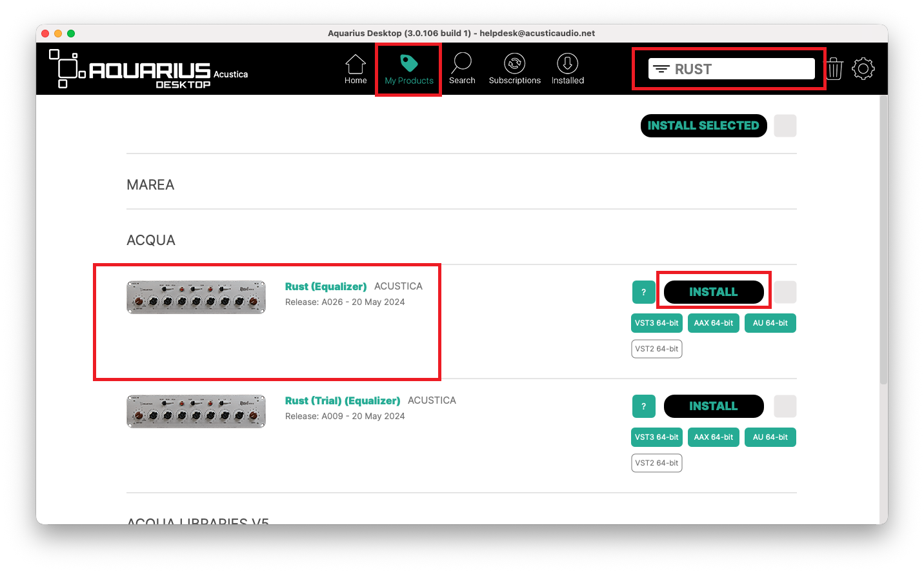Viewport: 924px width, 572px height.
Task: Click the INSTALL SELECTED button
Action: pos(703,126)
